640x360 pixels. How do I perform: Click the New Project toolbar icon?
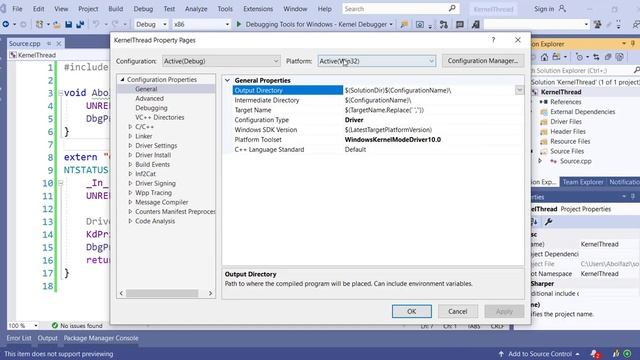tap(39, 24)
